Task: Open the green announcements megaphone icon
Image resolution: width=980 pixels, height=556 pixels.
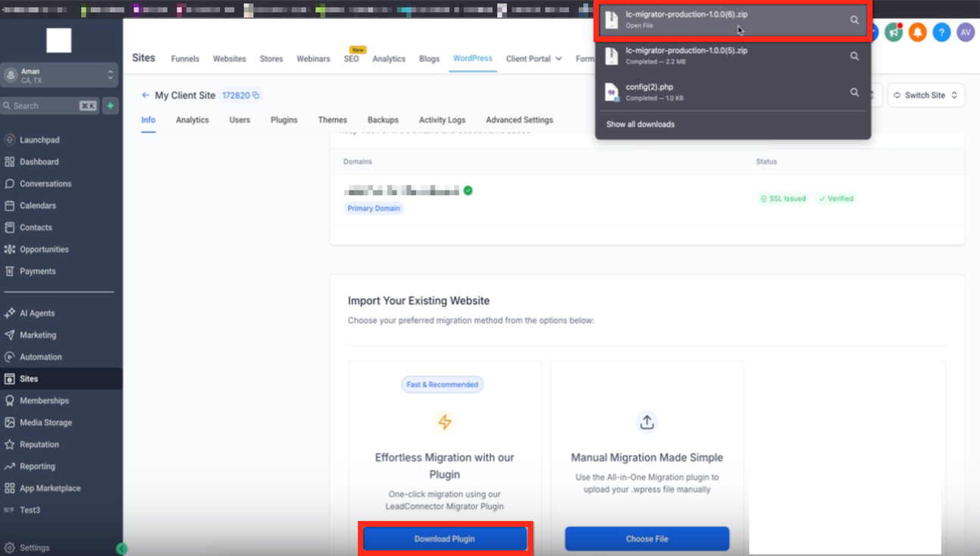Action: click(894, 33)
